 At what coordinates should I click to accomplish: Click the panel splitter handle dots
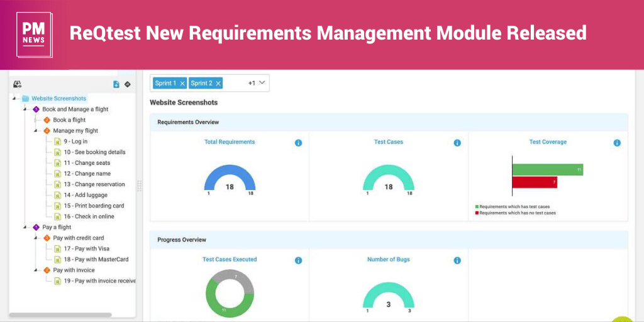pyautogui.click(x=139, y=186)
